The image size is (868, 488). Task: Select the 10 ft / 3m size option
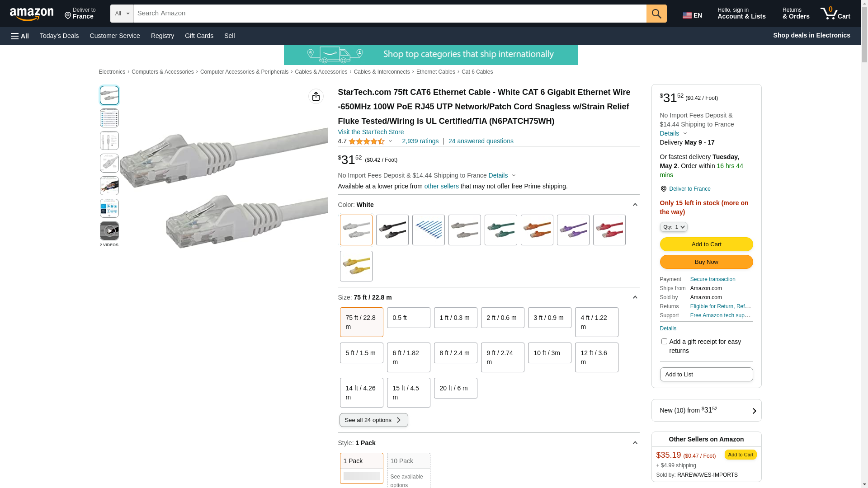[x=549, y=353]
